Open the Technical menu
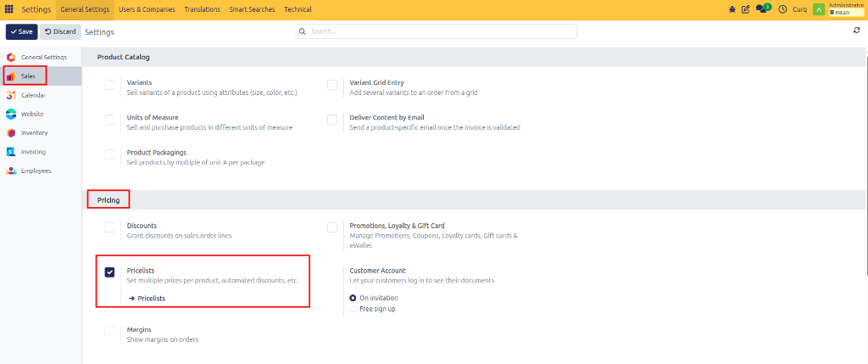868x364 pixels. tap(298, 9)
